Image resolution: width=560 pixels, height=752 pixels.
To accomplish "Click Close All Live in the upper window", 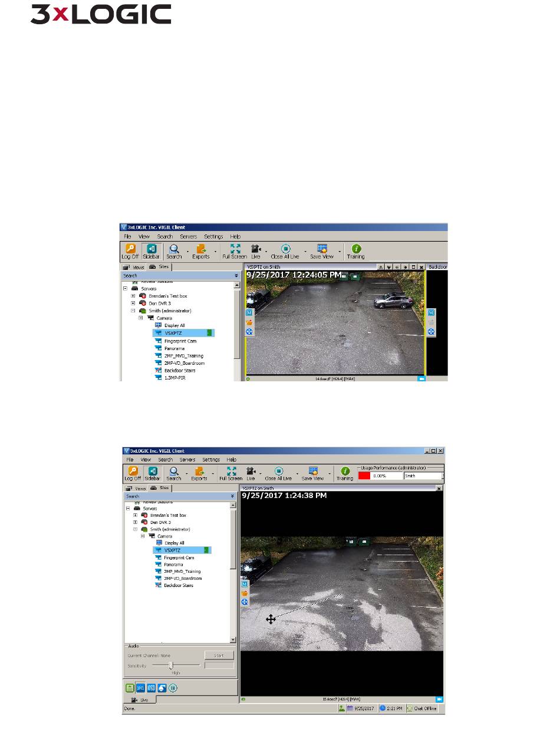I will tap(285, 252).
